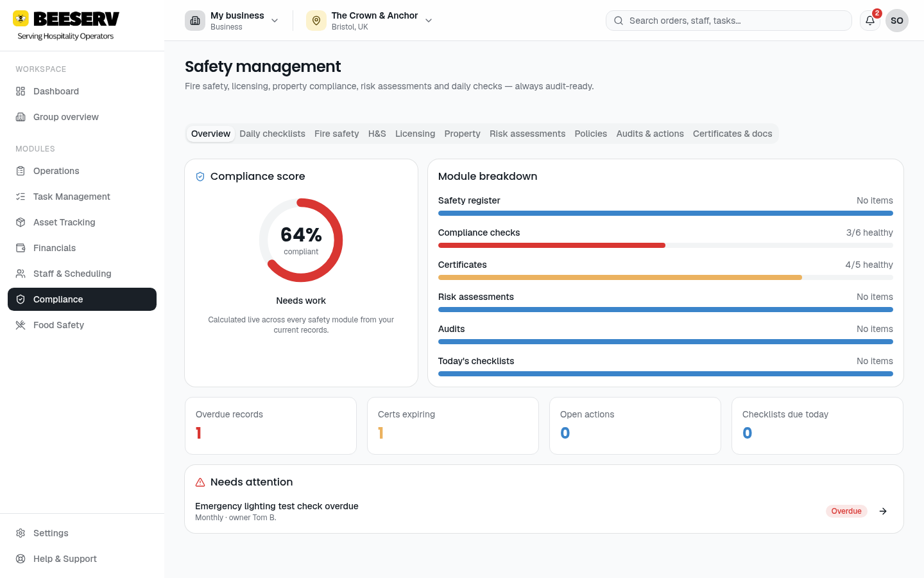Open Food Safety module

82,325
